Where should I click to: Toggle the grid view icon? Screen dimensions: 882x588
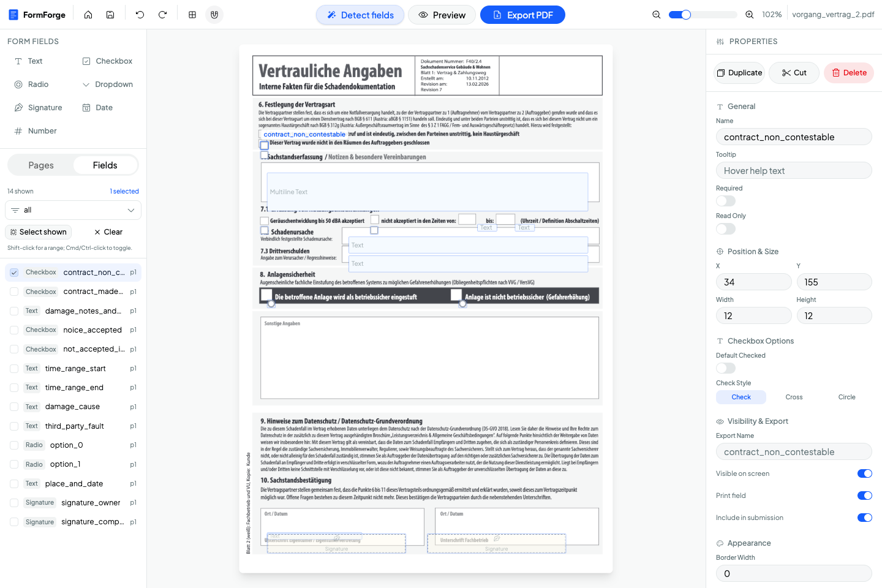192,15
